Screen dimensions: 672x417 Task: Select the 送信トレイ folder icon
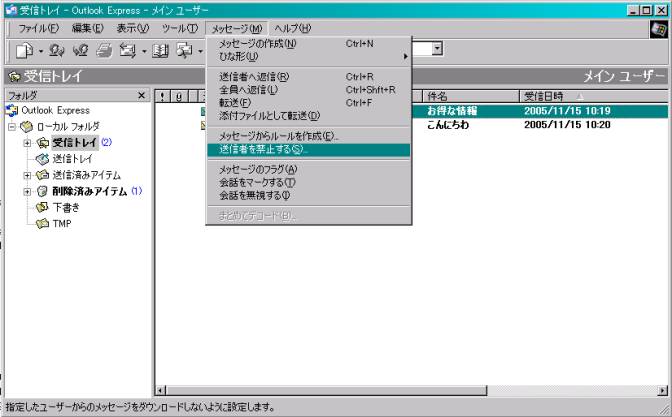pos(42,159)
